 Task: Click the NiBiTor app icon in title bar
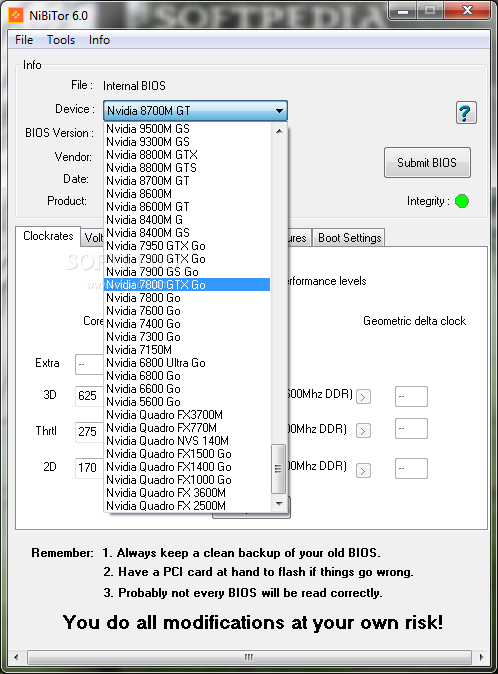16,15
